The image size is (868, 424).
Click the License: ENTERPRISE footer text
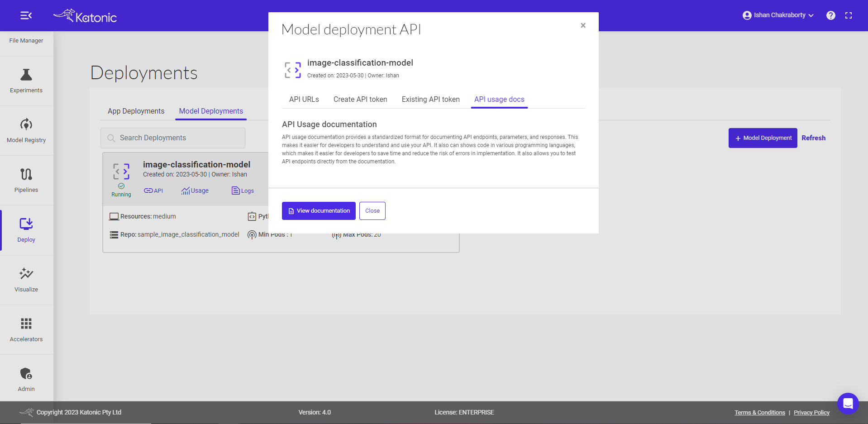(464, 413)
